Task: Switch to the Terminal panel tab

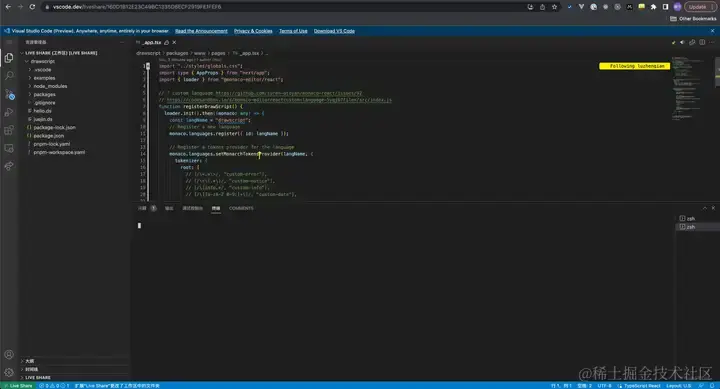Action: (x=216, y=208)
